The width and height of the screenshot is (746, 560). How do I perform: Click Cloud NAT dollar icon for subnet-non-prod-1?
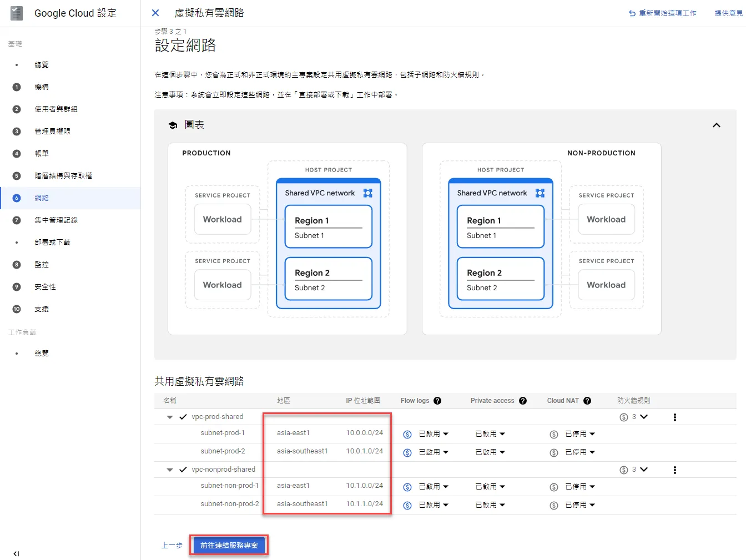[x=554, y=487]
